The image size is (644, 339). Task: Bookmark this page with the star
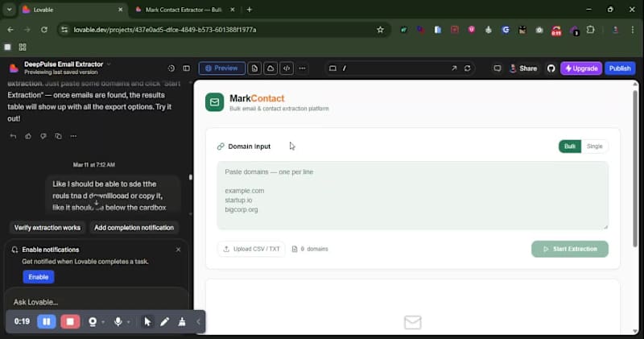click(x=380, y=30)
